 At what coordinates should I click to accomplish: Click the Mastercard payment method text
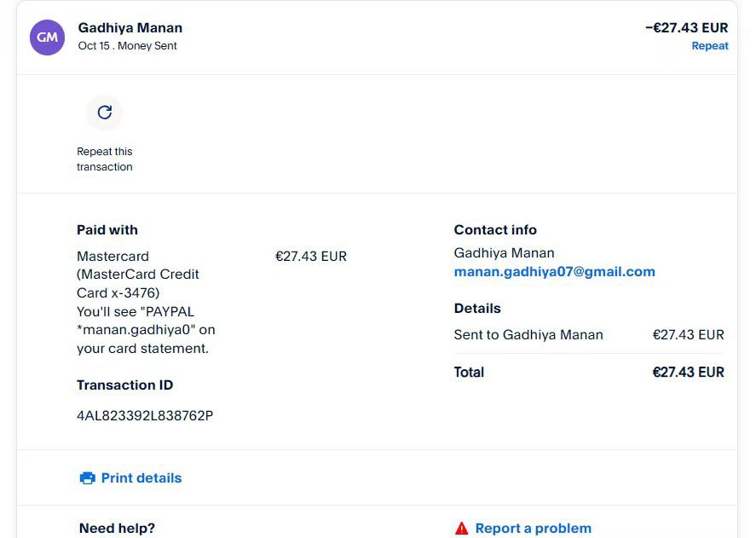(x=113, y=257)
